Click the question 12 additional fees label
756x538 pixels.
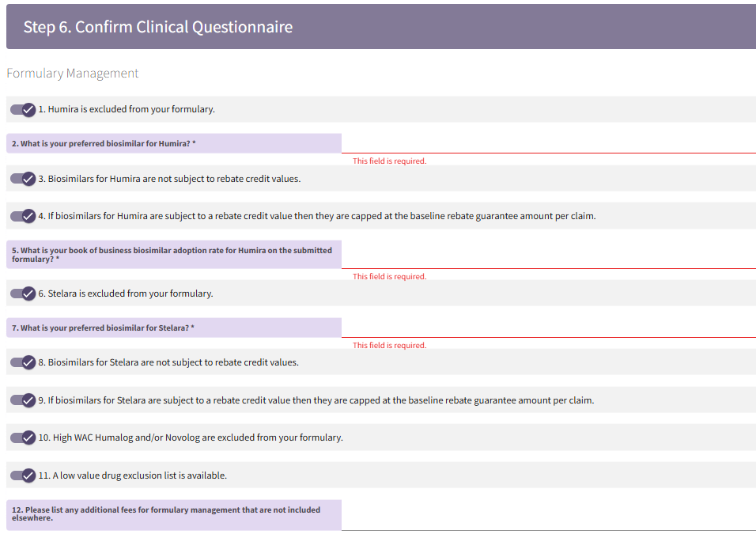pos(166,514)
